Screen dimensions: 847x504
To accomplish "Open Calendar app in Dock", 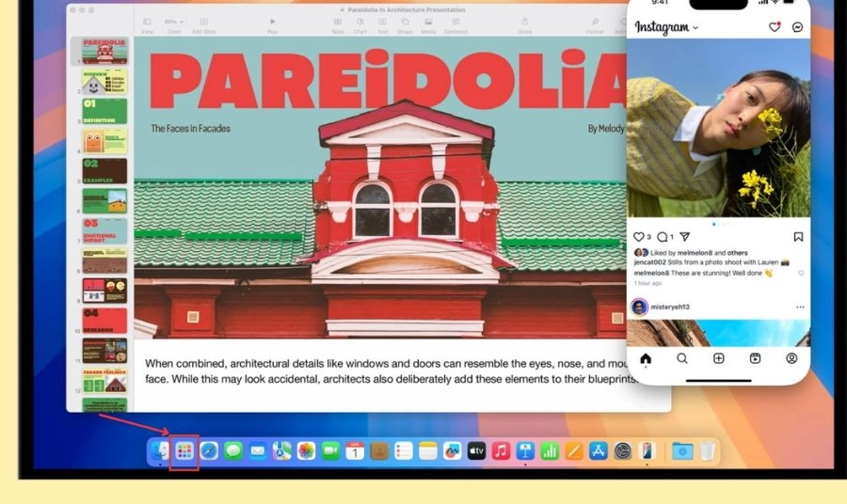I will coord(355,450).
